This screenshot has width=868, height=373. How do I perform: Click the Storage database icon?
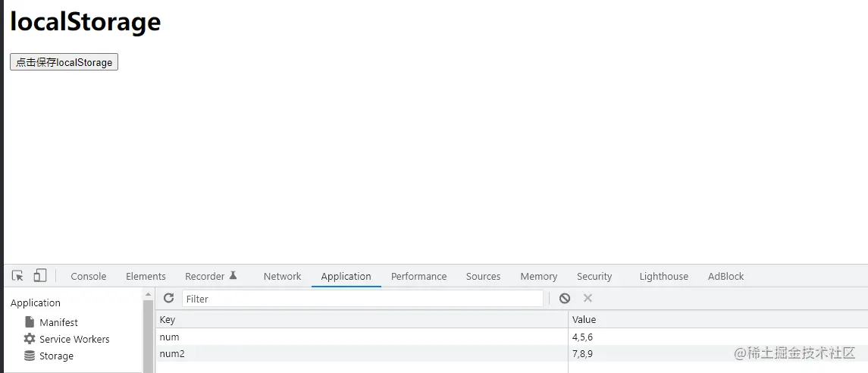[x=30, y=356]
